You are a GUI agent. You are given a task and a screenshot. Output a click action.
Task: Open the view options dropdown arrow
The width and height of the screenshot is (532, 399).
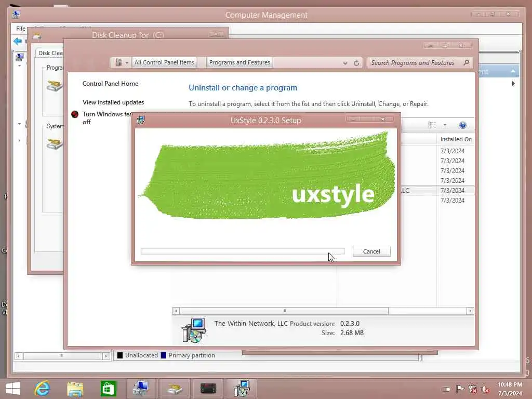445,125
